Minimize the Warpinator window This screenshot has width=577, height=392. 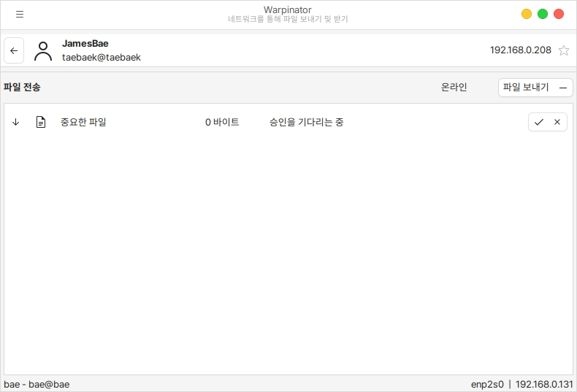527,14
